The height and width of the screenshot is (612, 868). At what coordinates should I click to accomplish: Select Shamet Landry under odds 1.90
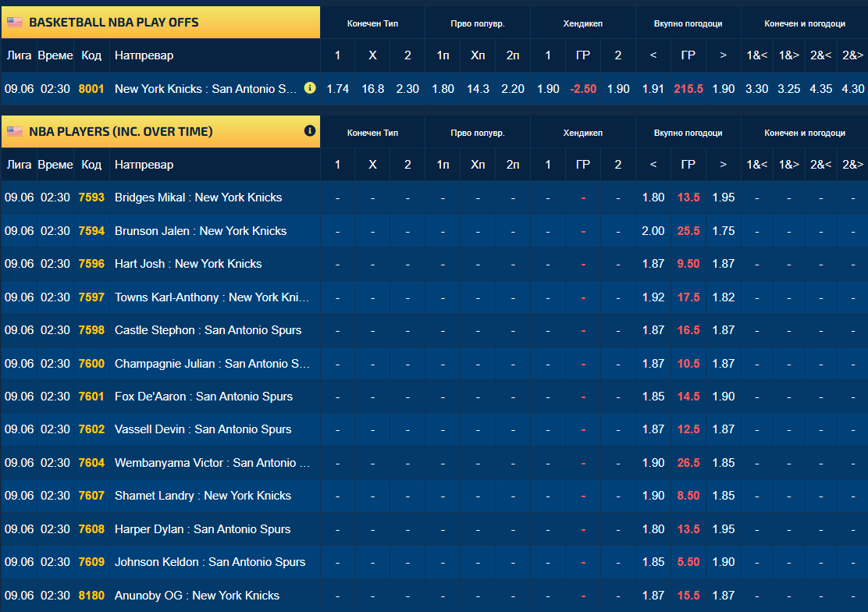pos(653,496)
